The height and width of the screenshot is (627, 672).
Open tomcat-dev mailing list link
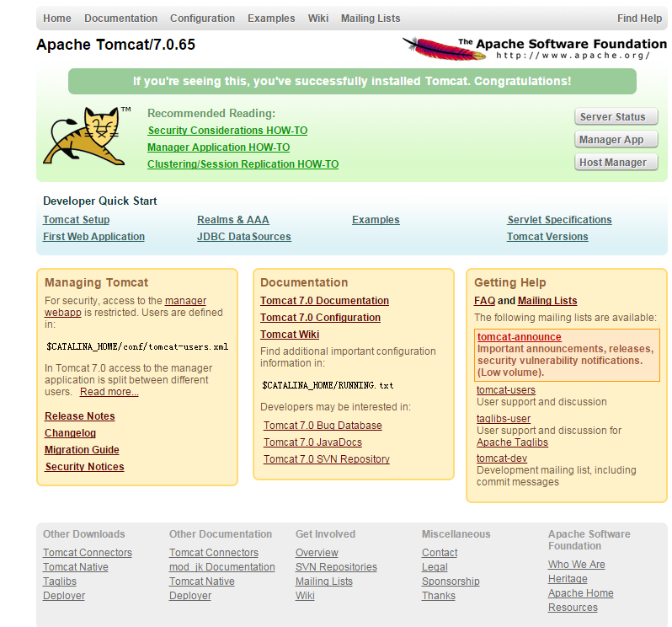tap(502, 458)
